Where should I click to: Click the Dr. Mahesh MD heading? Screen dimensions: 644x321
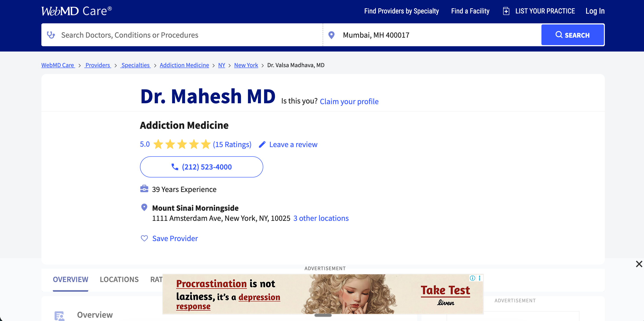click(x=208, y=96)
